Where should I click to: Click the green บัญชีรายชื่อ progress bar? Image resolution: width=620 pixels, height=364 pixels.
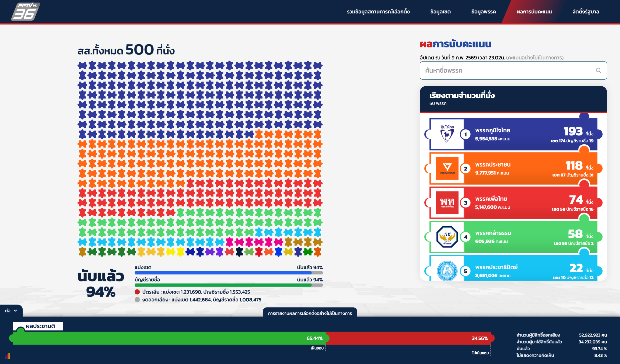223,285
